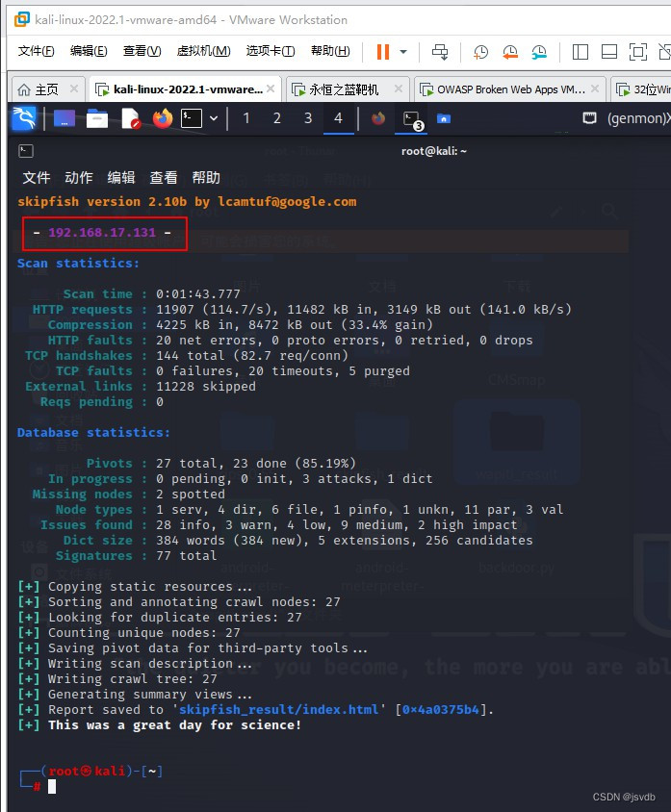This screenshot has height=812, width=671.
Task: Click the display monitor icon by genmon
Action: pos(589,118)
